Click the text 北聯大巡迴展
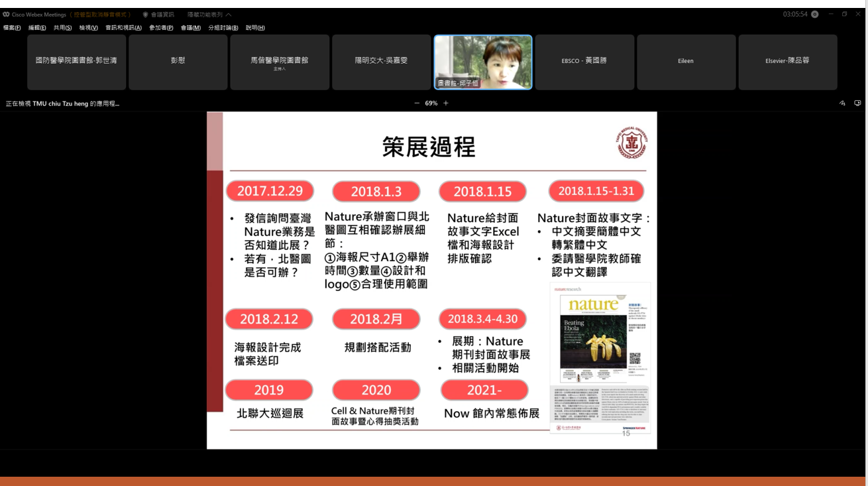The image size is (868, 486). pos(270,413)
